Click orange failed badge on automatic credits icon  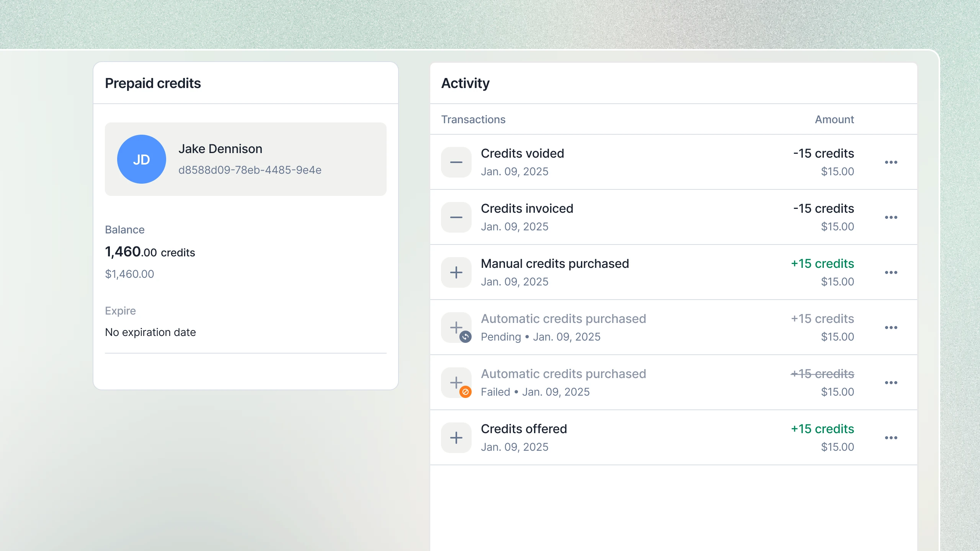465,392
